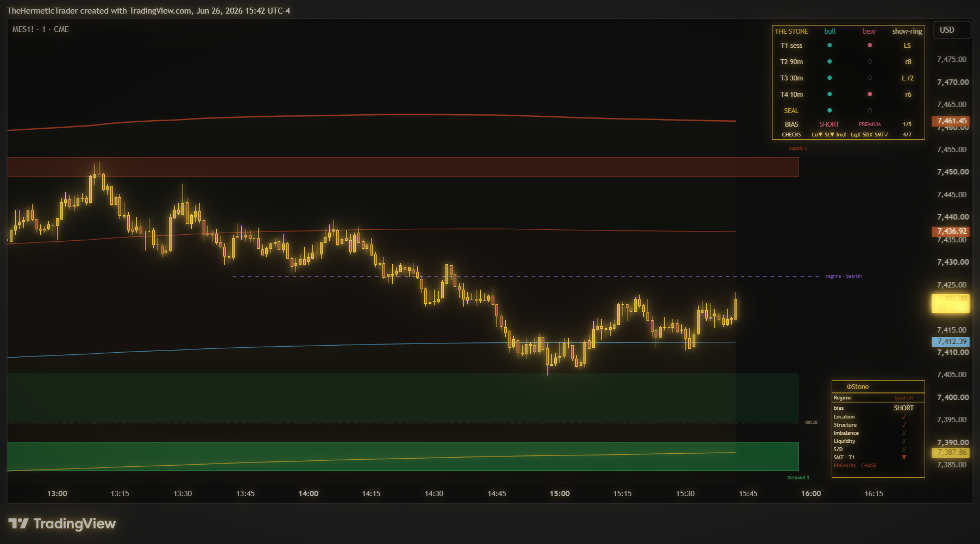This screenshot has width=980, height=544.
Task: Click the Liquidity X mark in ΦStone panel
Action: pos(904,441)
